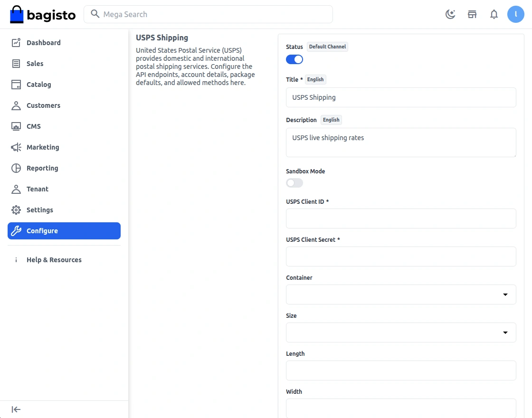532x418 pixels.
Task: Open the Reporting menu item
Action: coord(64,168)
